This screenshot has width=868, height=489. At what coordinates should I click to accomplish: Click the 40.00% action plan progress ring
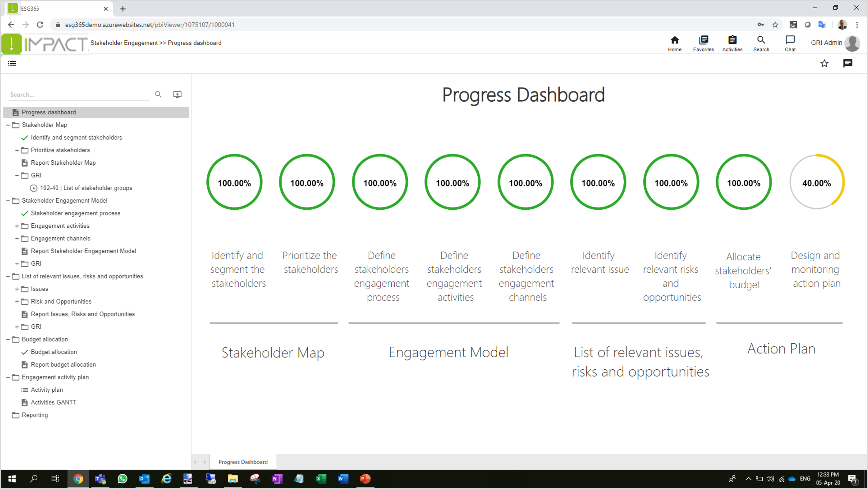point(817,182)
